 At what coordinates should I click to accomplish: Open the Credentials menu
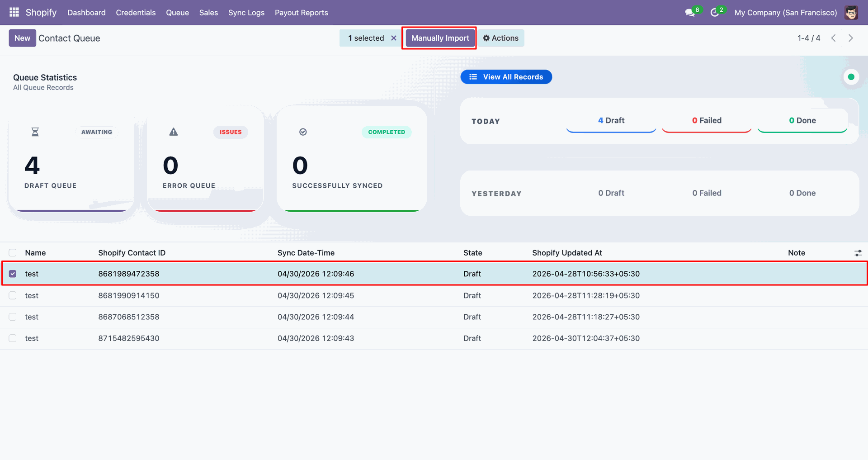click(136, 13)
